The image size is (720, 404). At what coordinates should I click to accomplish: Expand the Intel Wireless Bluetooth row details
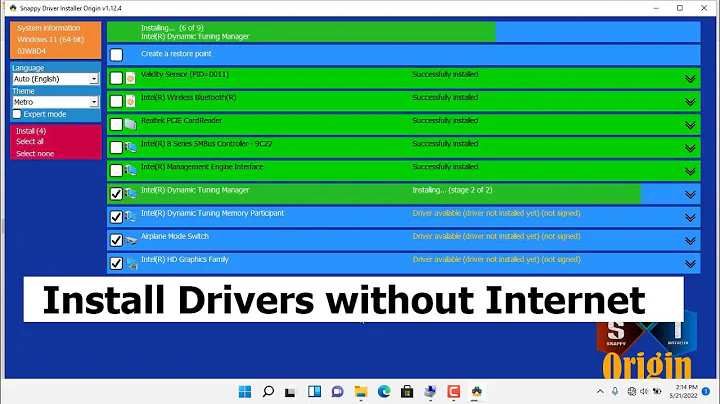[x=690, y=102]
